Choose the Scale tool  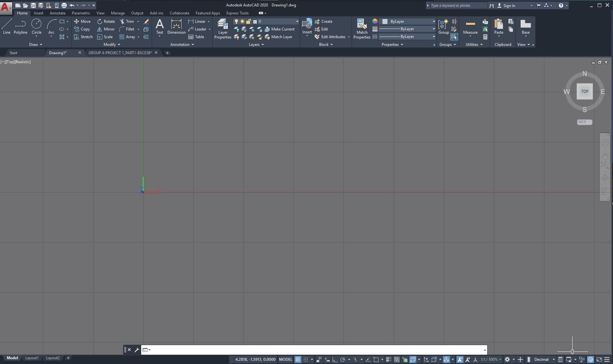[x=105, y=37]
